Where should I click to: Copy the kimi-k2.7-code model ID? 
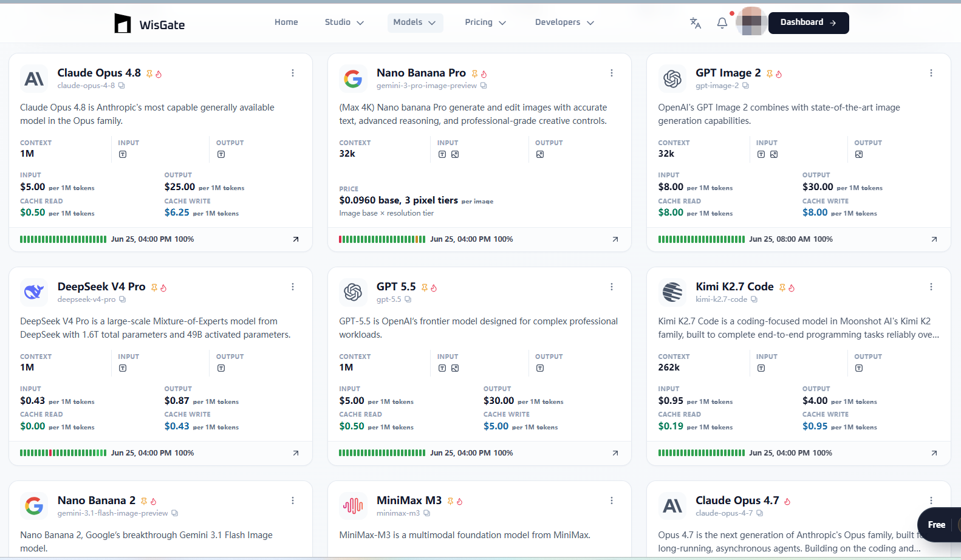pos(754,299)
